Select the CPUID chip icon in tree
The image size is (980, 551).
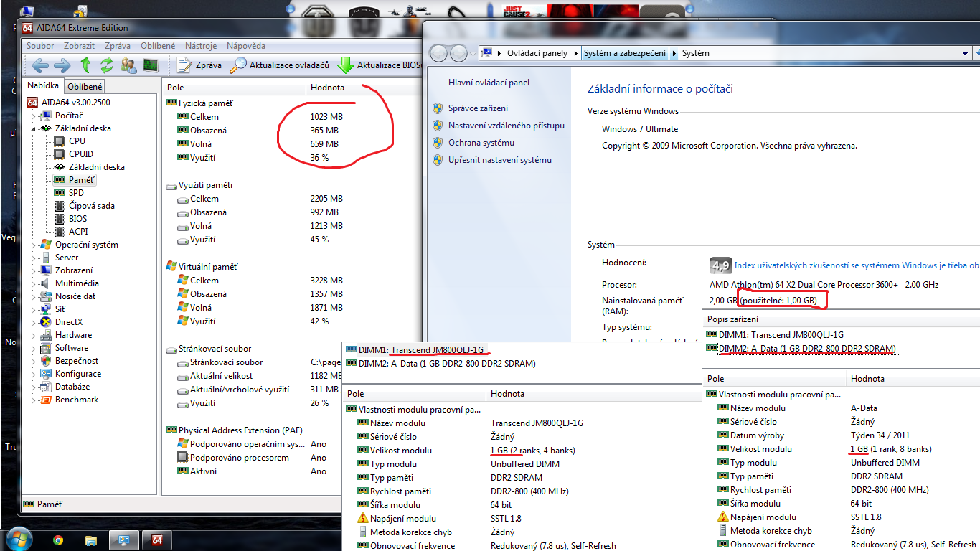point(60,154)
